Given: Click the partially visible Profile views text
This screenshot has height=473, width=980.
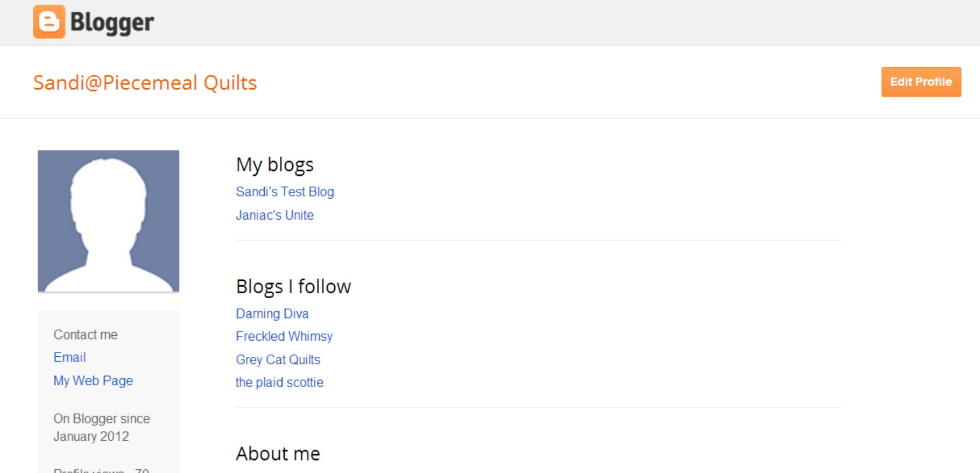Looking at the screenshot, I should [x=101, y=470].
